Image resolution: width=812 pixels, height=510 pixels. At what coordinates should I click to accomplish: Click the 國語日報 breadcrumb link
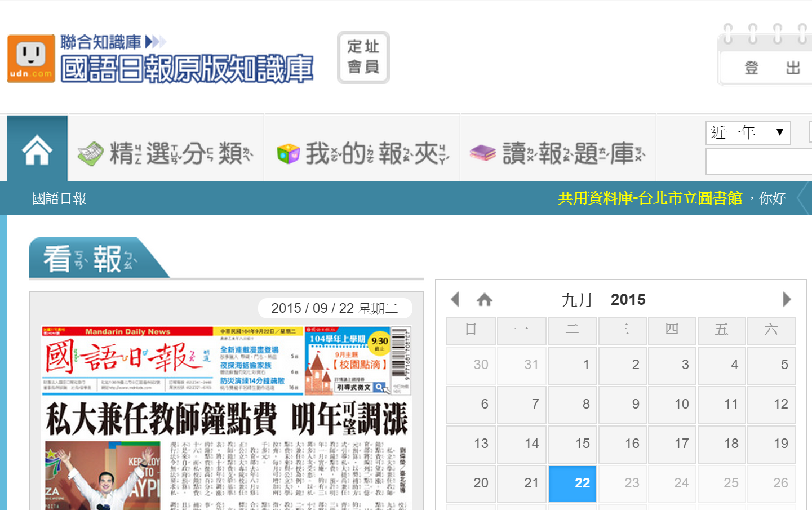59,198
